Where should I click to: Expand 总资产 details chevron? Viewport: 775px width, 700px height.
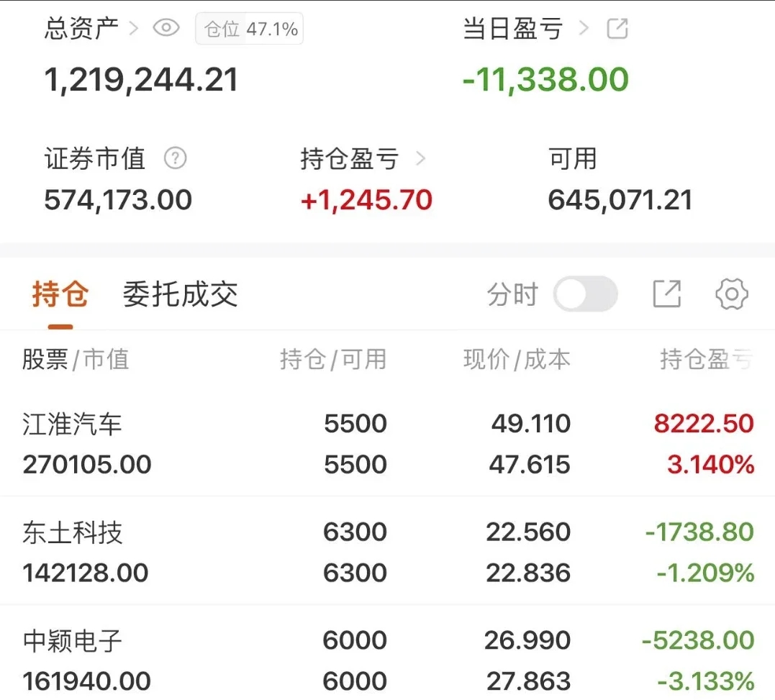pyautogui.click(x=133, y=28)
